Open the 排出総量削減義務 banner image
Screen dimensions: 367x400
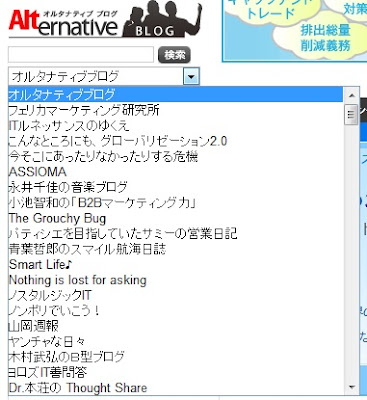[295, 31]
